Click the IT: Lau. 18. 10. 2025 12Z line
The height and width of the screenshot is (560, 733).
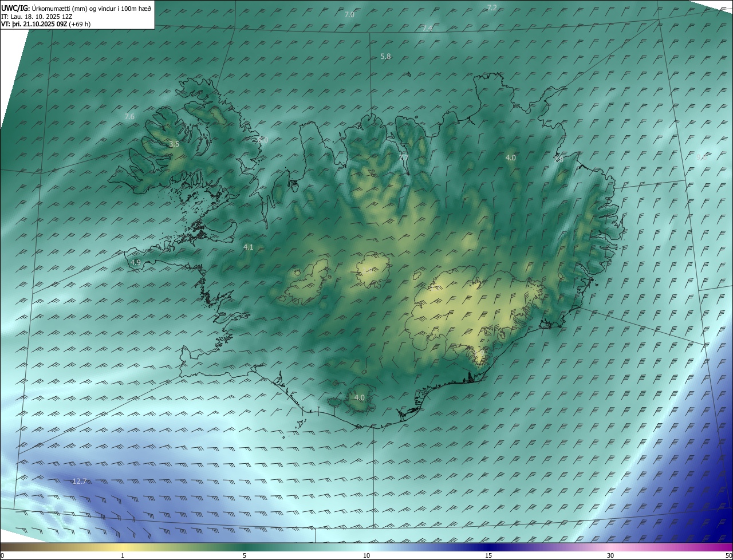pyautogui.click(x=37, y=17)
